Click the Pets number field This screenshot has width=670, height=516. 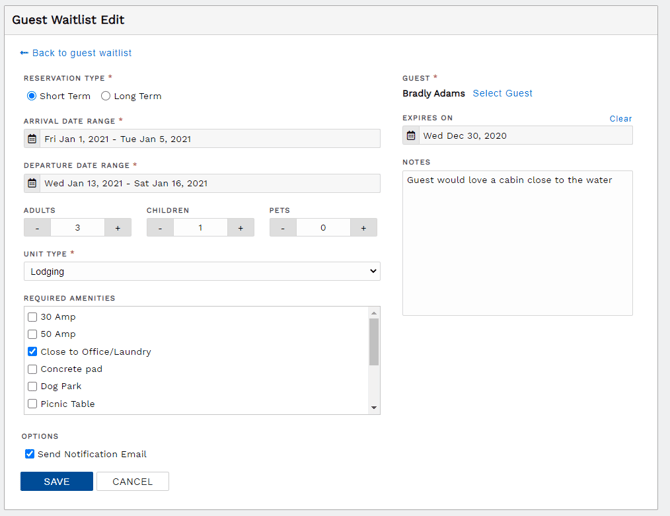(323, 228)
